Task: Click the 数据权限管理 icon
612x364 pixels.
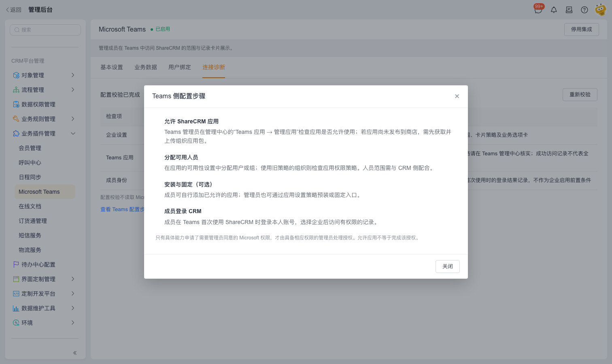Action: [x=16, y=104]
